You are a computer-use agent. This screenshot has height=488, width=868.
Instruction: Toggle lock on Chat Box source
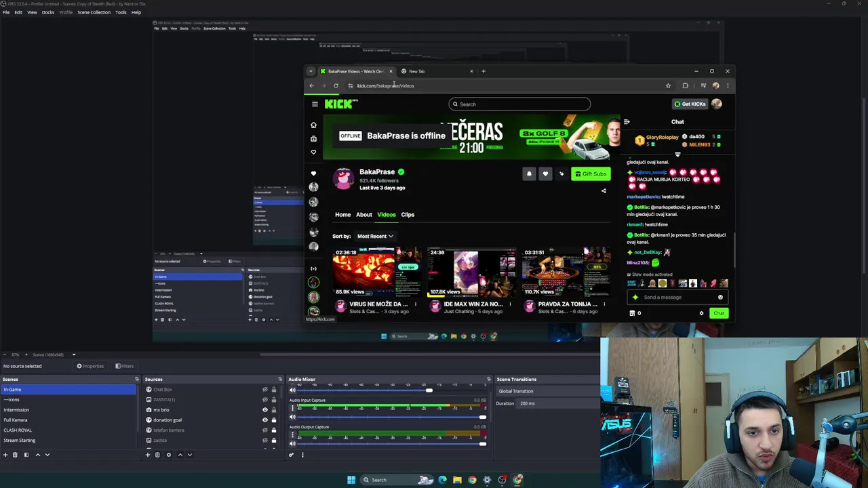pos(274,390)
